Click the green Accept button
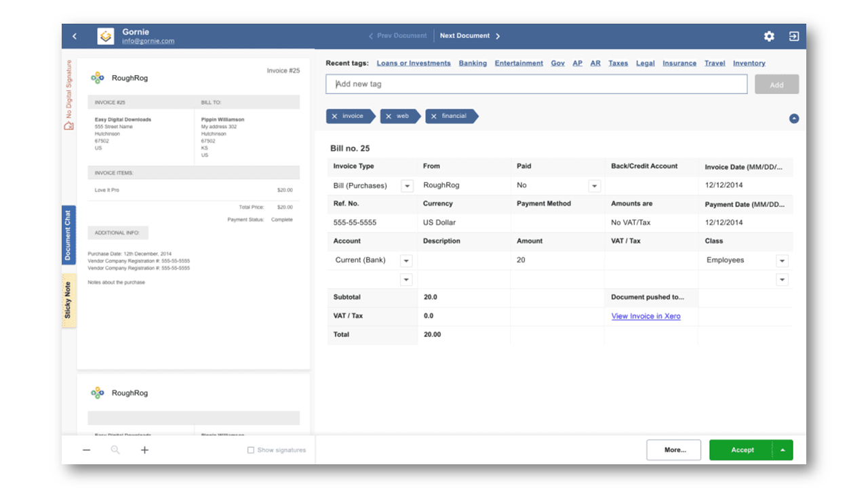 click(742, 450)
